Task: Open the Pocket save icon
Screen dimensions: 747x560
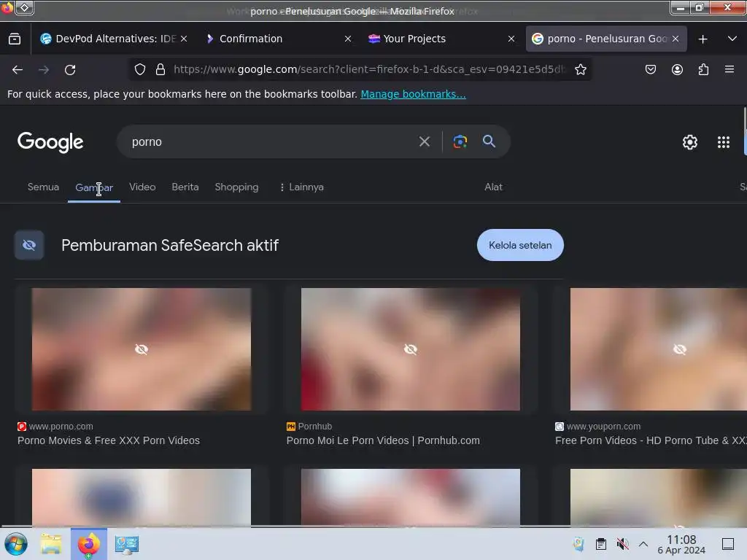Action: [650, 69]
